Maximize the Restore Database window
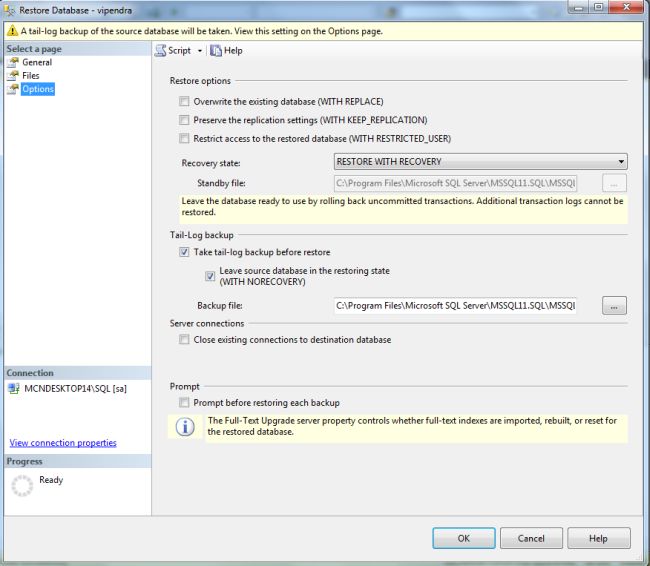The image size is (650, 566). pos(599,7)
